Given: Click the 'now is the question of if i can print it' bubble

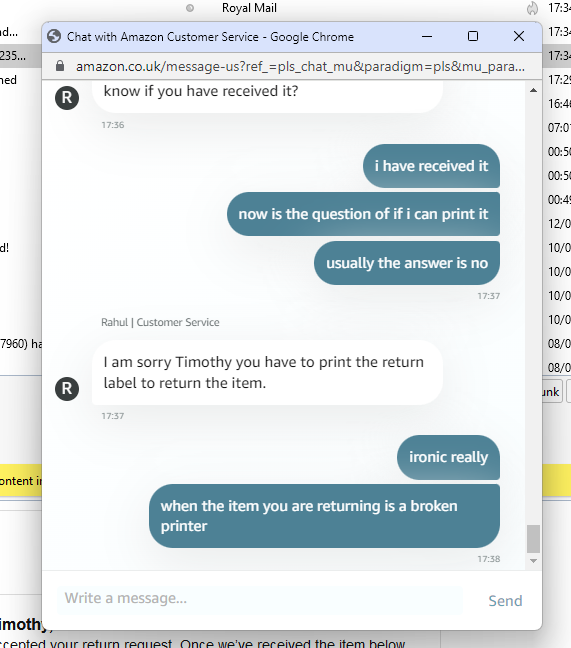Looking at the screenshot, I should [x=363, y=214].
